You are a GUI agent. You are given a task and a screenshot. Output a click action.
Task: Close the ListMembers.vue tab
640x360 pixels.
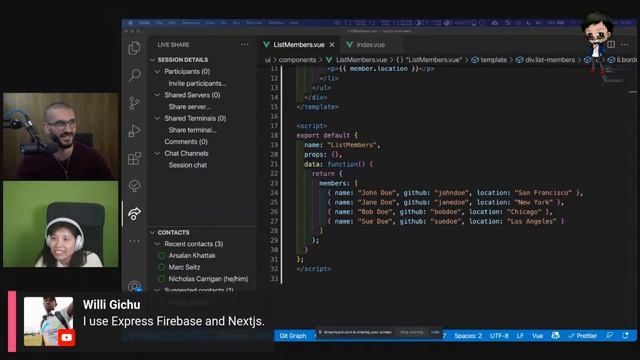(332, 44)
